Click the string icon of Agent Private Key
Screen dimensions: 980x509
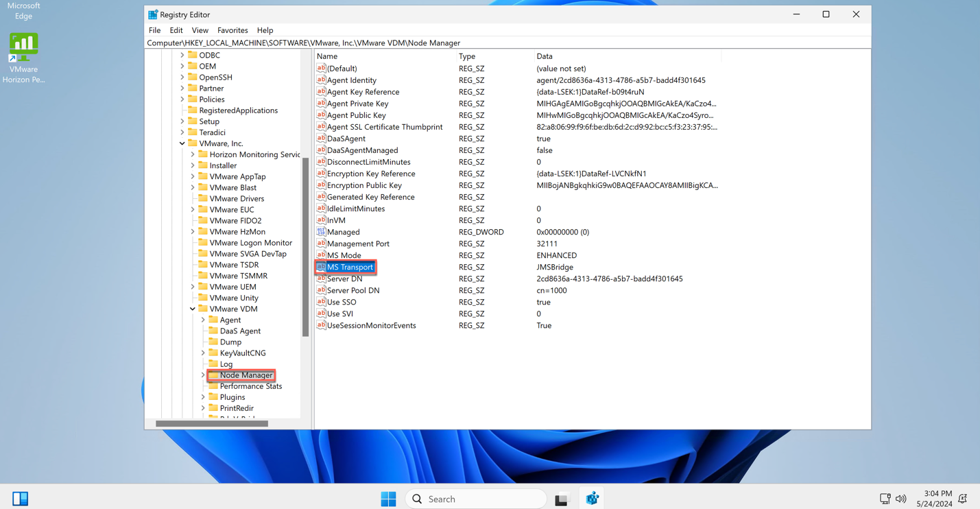click(x=321, y=104)
